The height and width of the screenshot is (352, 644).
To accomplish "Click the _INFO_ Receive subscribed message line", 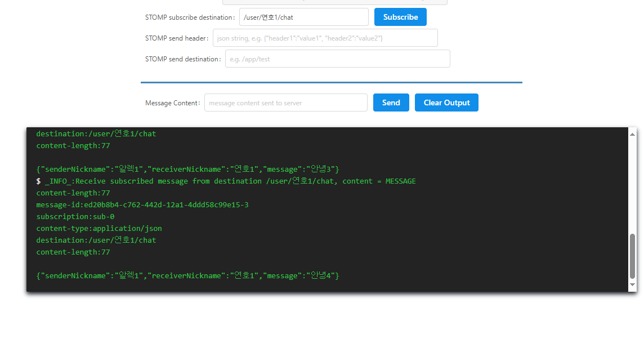I will point(226,181).
